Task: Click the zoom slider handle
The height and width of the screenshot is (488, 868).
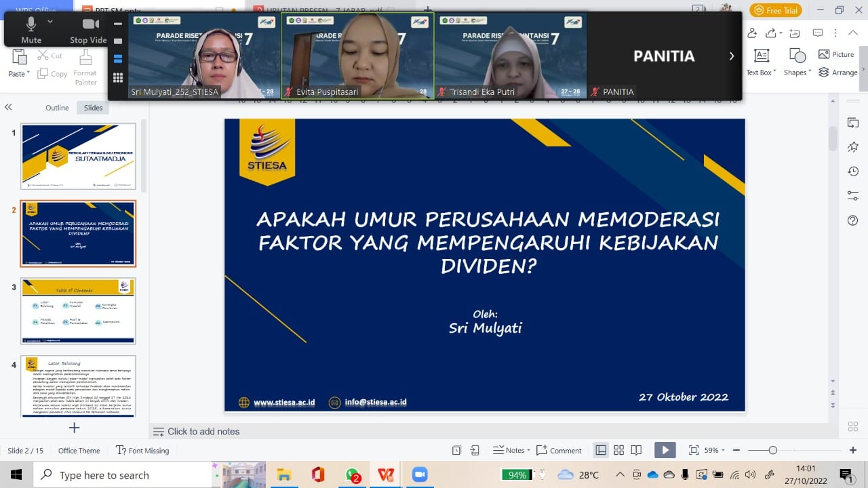Action: 772,450
